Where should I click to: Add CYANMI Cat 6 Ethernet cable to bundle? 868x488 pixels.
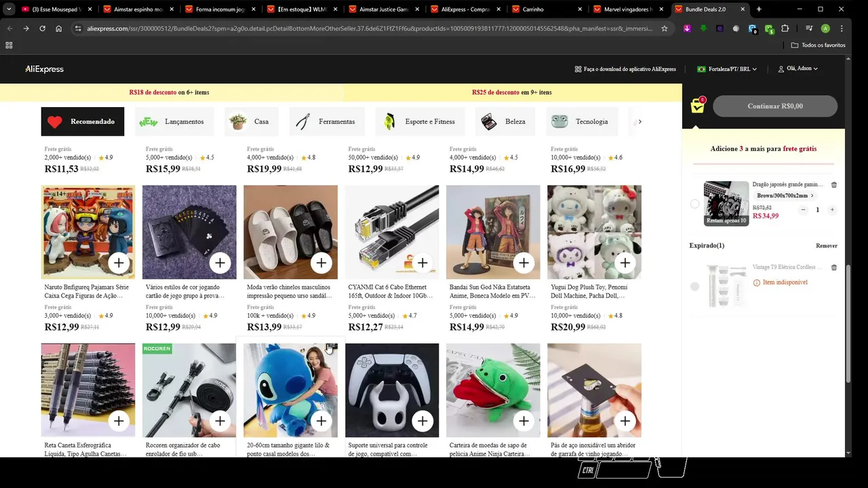click(x=422, y=263)
